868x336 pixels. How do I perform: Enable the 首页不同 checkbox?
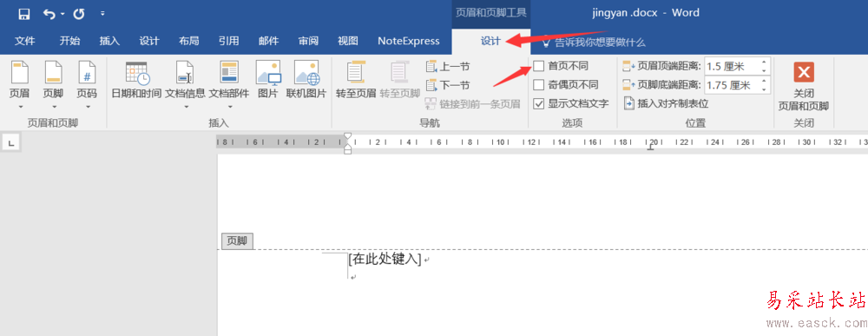pyautogui.click(x=539, y=67)
